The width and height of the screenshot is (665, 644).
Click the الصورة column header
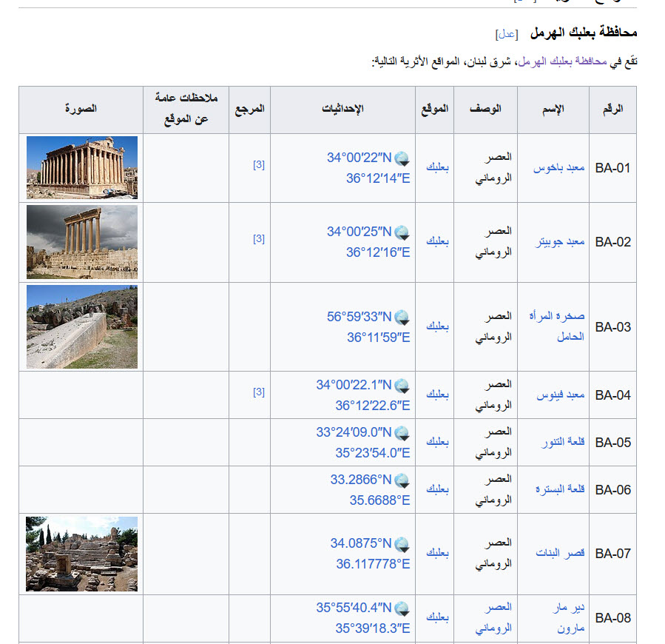[x=81, y=109]
